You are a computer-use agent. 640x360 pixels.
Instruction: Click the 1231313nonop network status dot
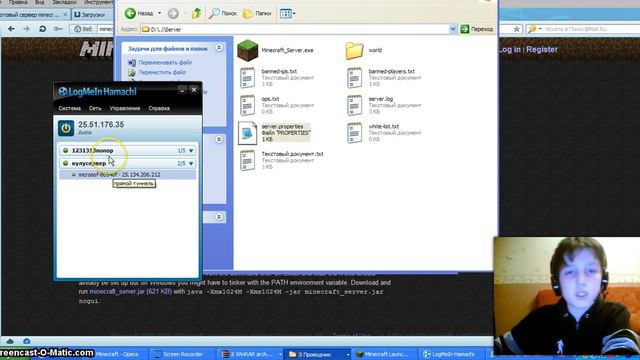click(x=66, y=151)
